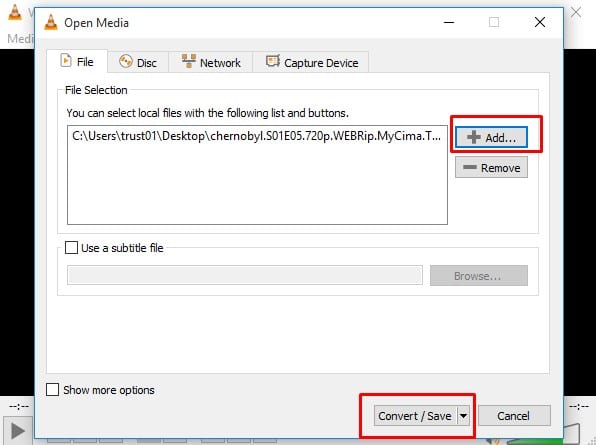Enable Use a subtitle file checkbox
This screenshot has width=596, height=445.
[71, 248]
